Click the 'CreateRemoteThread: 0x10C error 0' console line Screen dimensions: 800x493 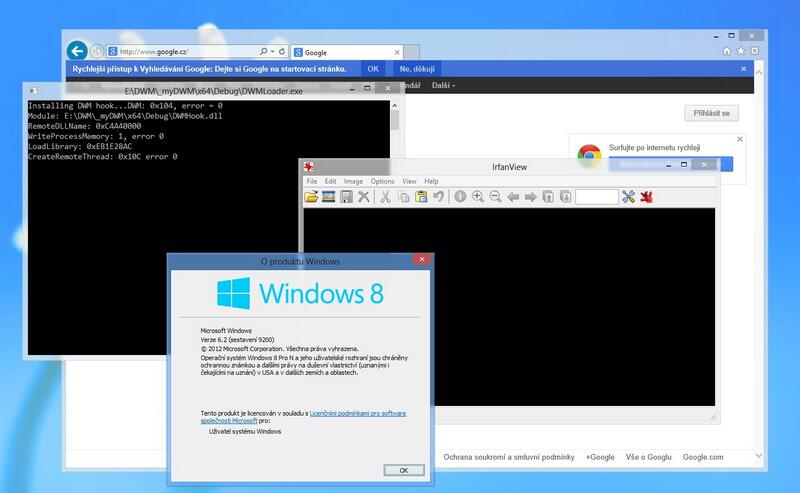pyautogui.click(x=103, y=157)
